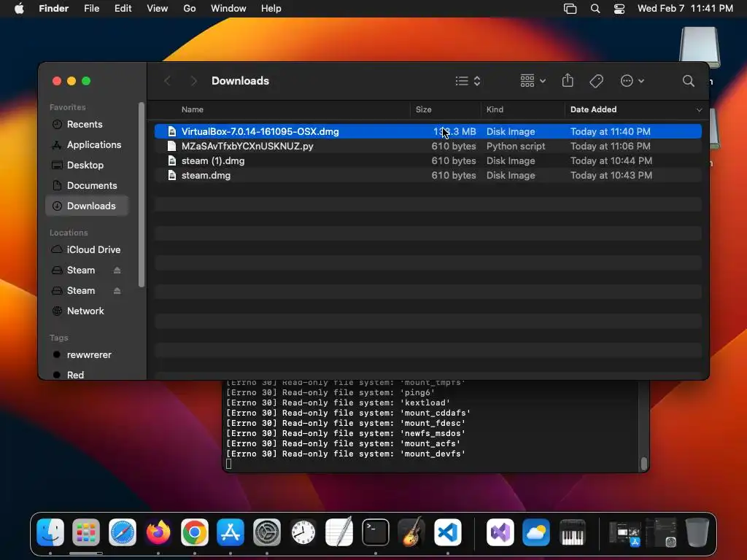Open the Window menu

[228, 9]
